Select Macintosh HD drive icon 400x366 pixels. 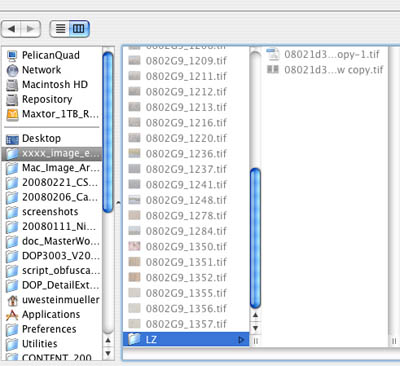[12, 85]
